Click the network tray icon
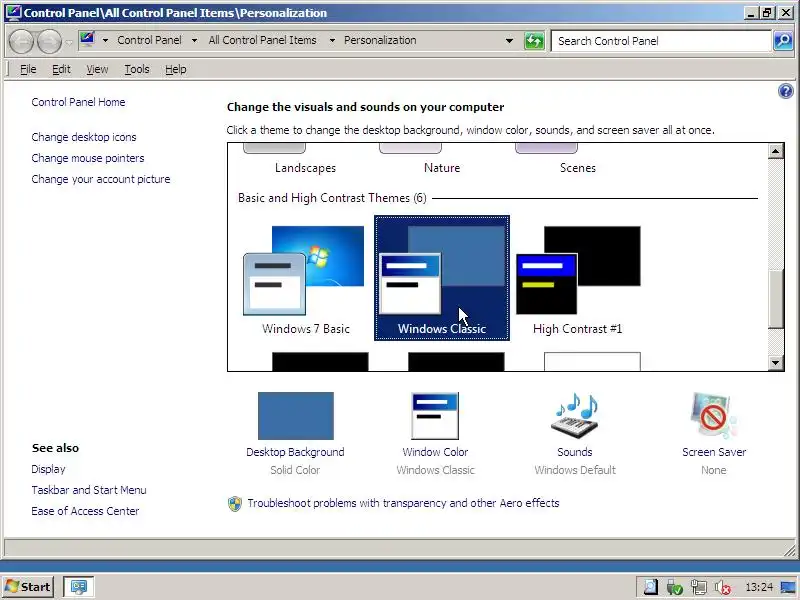800x600 pixels. coord(699,587)
